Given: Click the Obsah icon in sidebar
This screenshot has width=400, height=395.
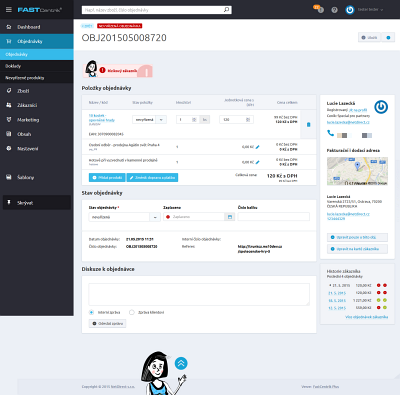Looking at the screenshot, I should tap(9, 134).
